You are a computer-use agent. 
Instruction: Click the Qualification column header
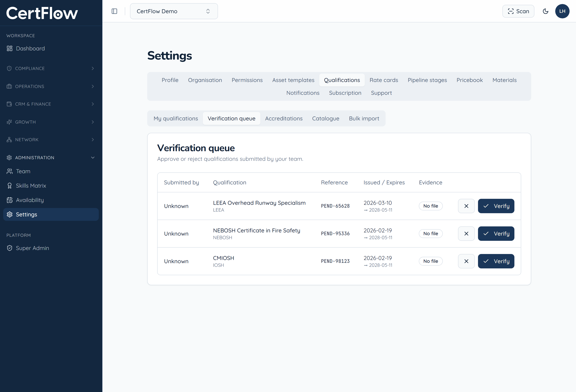pos(230,182)
